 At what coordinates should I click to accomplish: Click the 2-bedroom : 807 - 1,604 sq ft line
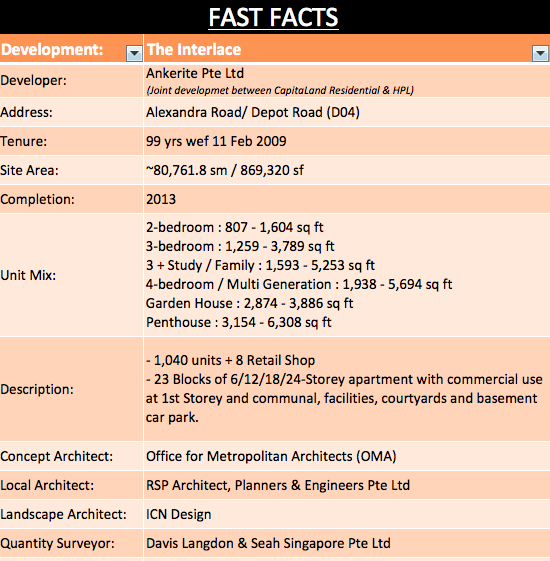click(234, 228)
